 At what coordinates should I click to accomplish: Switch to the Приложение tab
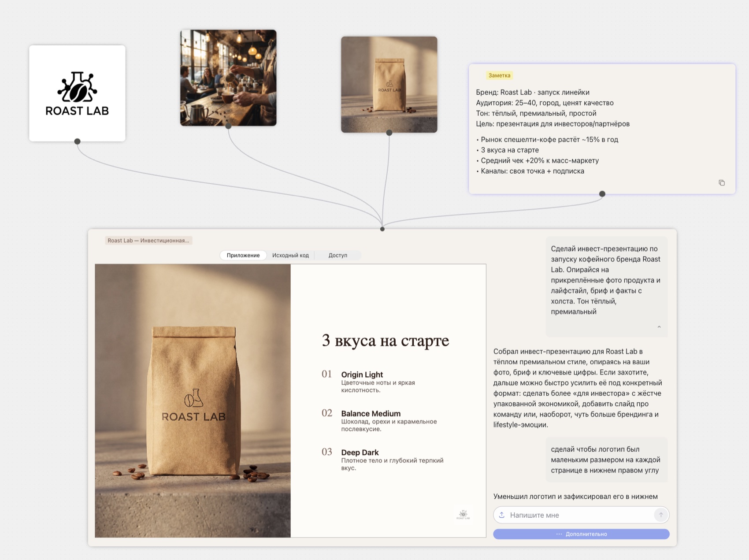[243, 255]
